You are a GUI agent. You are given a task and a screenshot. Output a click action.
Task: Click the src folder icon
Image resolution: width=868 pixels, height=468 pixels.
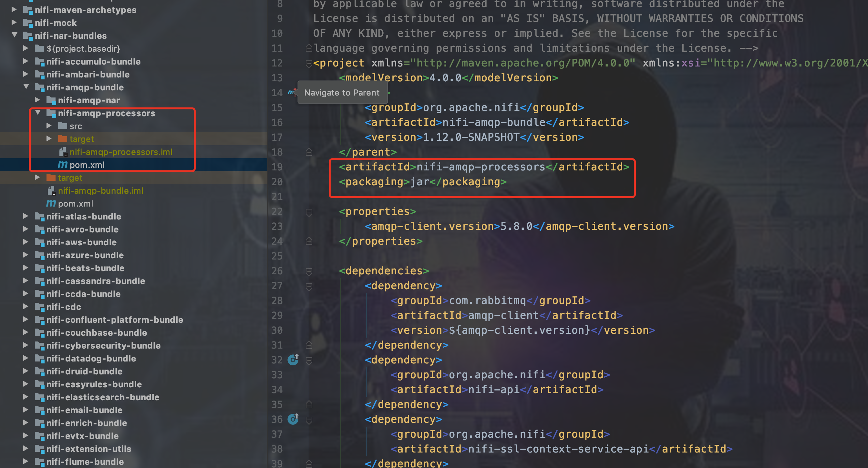pos(62,126)
